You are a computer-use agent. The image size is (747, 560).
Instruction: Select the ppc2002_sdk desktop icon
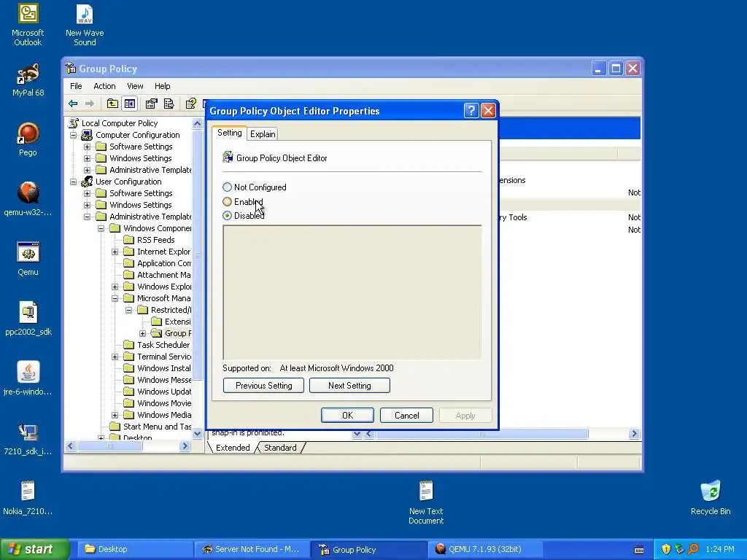tap(28, 319)
